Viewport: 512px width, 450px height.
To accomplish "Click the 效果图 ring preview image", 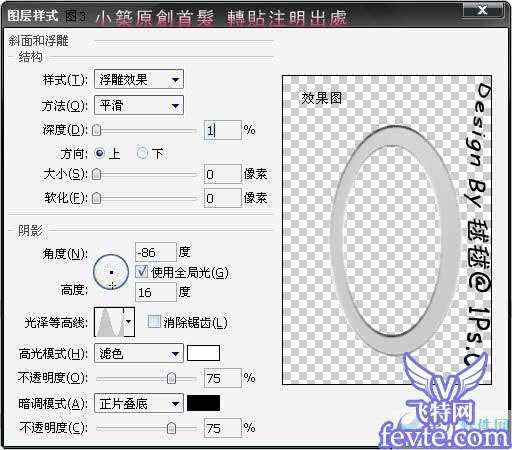I will coord(387,230).
